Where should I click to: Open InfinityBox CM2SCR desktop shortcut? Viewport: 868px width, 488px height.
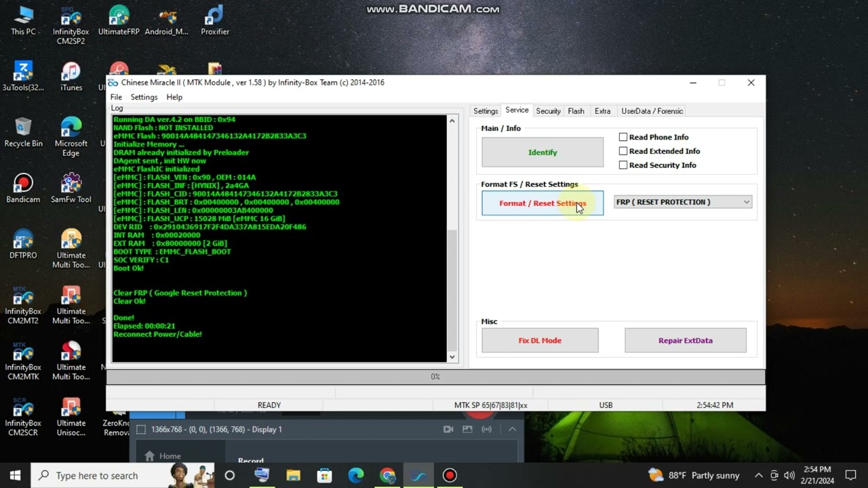(x=23, y=417)
